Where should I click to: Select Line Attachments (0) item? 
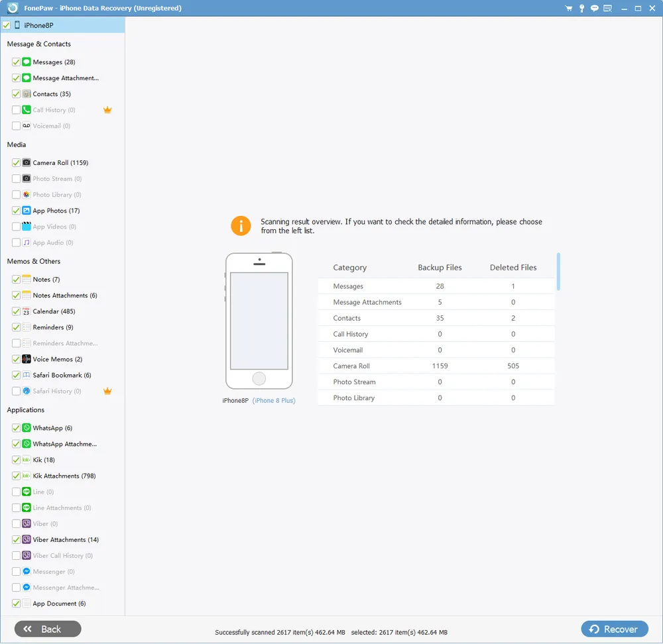point(62,508)
